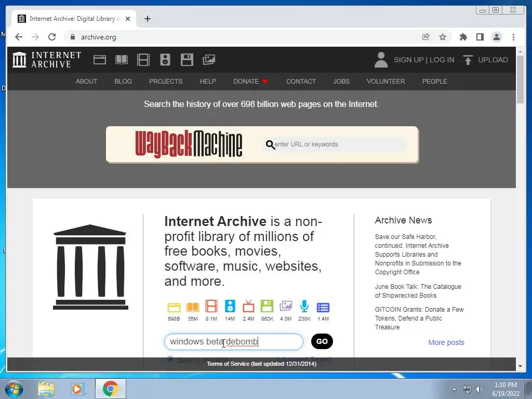Share this page icon in address bar
The width and height of the screenshot is (532, 399).
426,37
